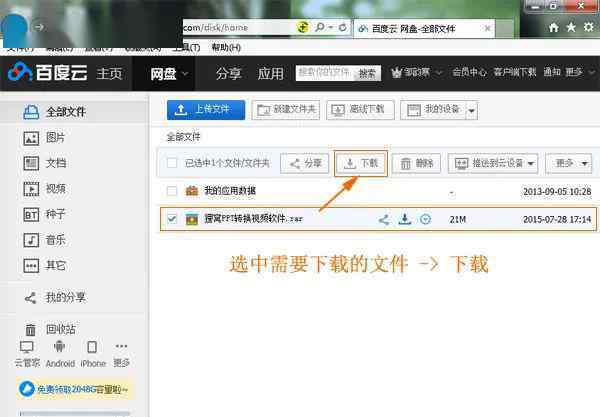Click the rar file row download icon
The image size is (600, 417).
(404, 219)
